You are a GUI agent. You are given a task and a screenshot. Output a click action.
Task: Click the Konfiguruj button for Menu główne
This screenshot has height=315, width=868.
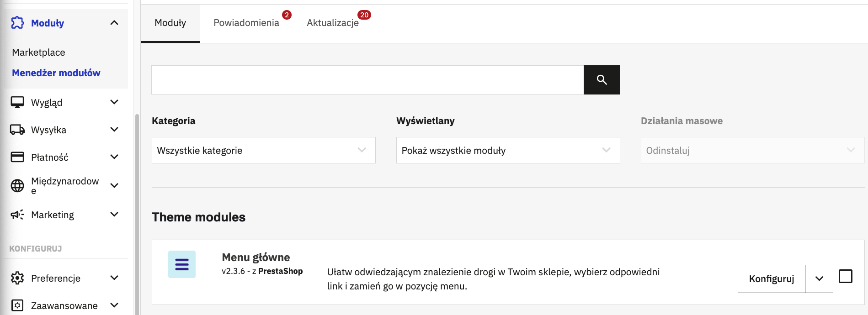[x=772, y=279]
